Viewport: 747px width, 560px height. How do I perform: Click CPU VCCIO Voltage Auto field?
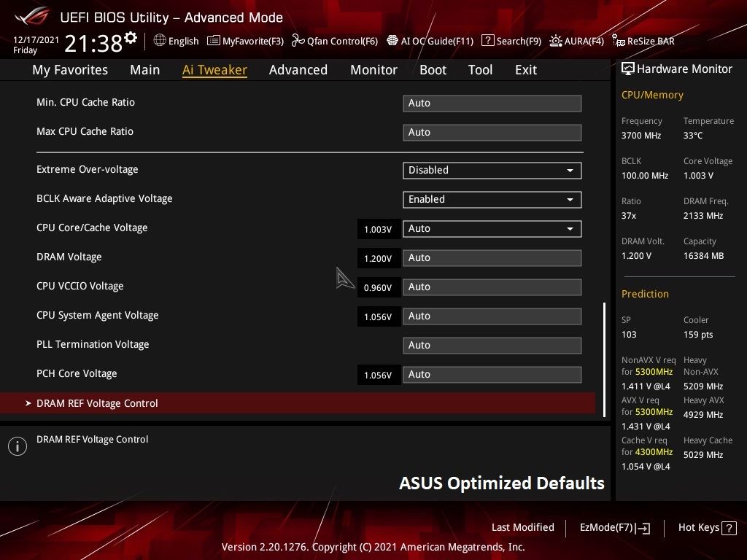[492, 287]
